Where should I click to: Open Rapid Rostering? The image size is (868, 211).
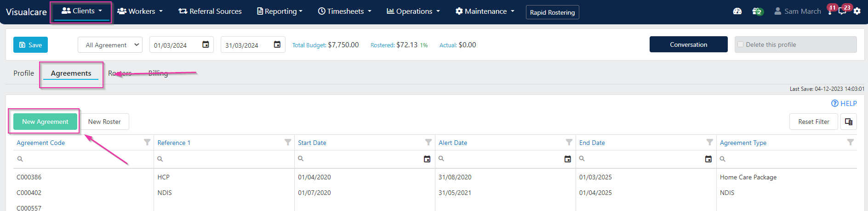click(552, 12)
